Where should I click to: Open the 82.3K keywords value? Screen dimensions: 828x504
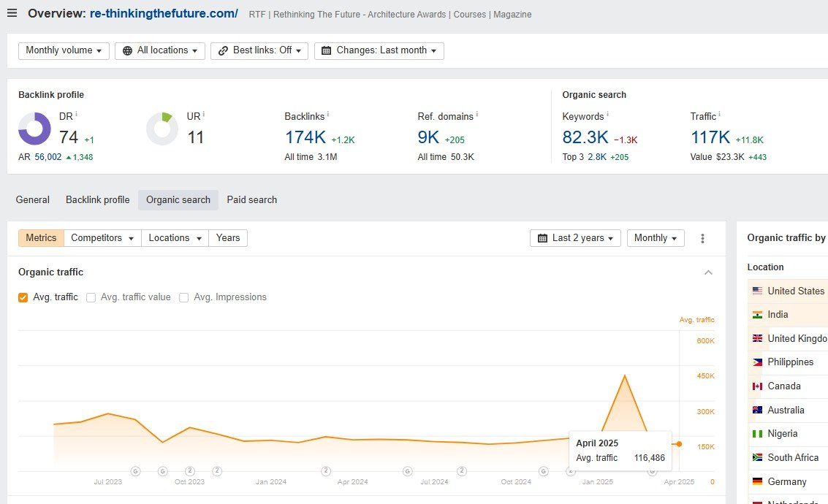(585, 137)
